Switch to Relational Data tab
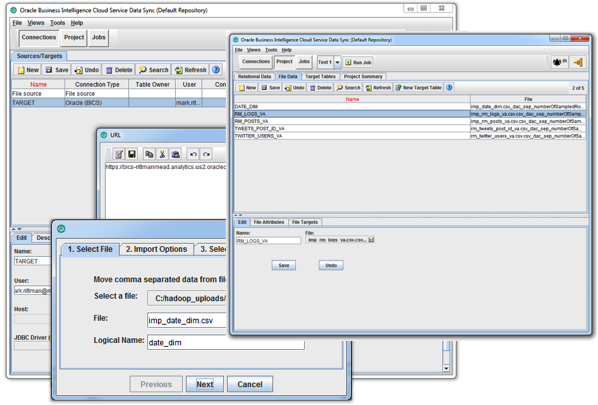Screen dimensions: 598x405 tap(254, 77)
